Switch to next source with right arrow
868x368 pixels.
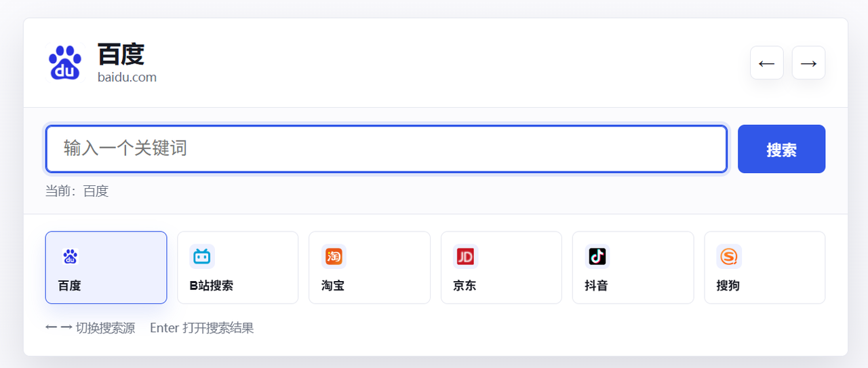pyautogui.click(x=808, y=63)
